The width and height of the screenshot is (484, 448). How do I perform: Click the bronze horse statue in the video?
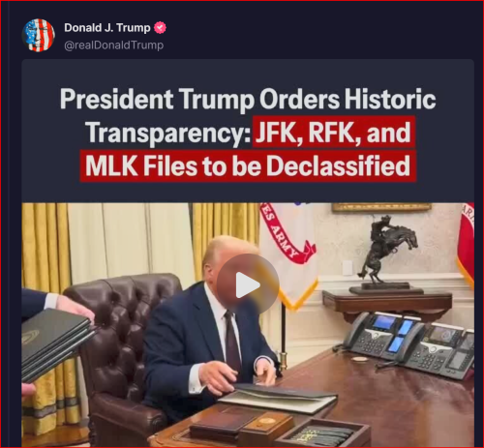pos(385,254)
